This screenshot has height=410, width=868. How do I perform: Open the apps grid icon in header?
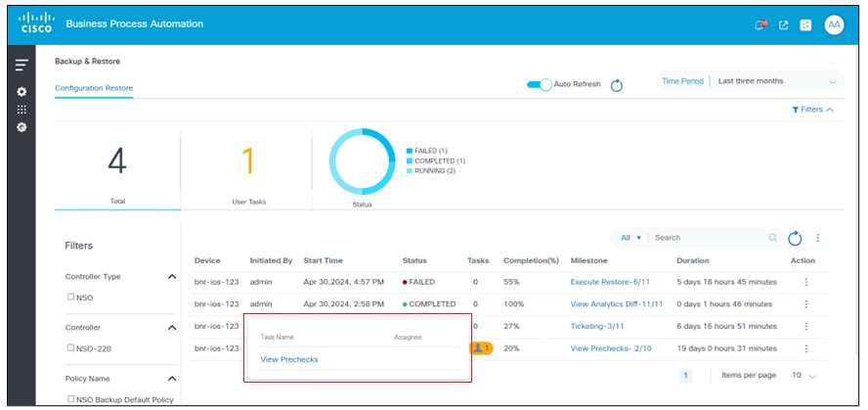click(x=805, y=24)
